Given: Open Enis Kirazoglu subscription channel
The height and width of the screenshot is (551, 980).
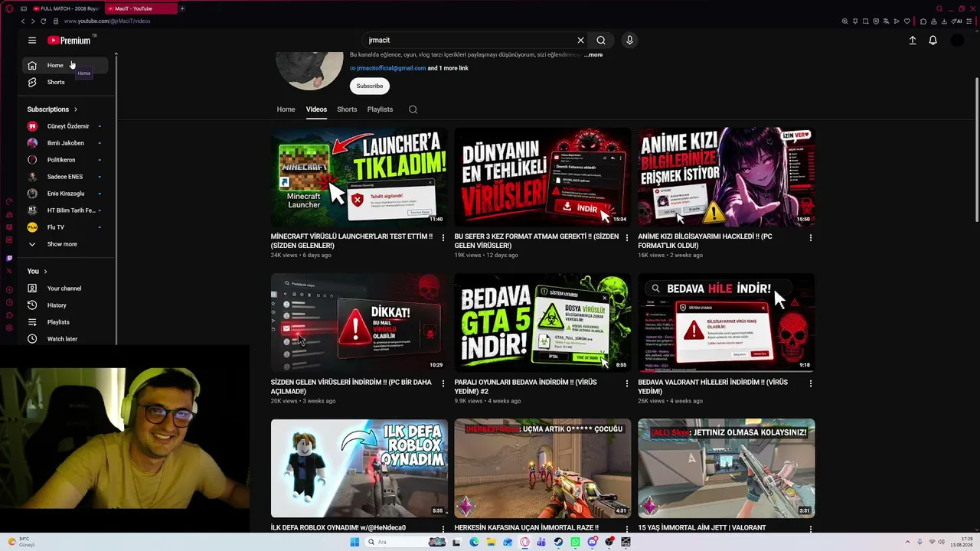Looking at the screenshot, I should click(x=65, y=194).
